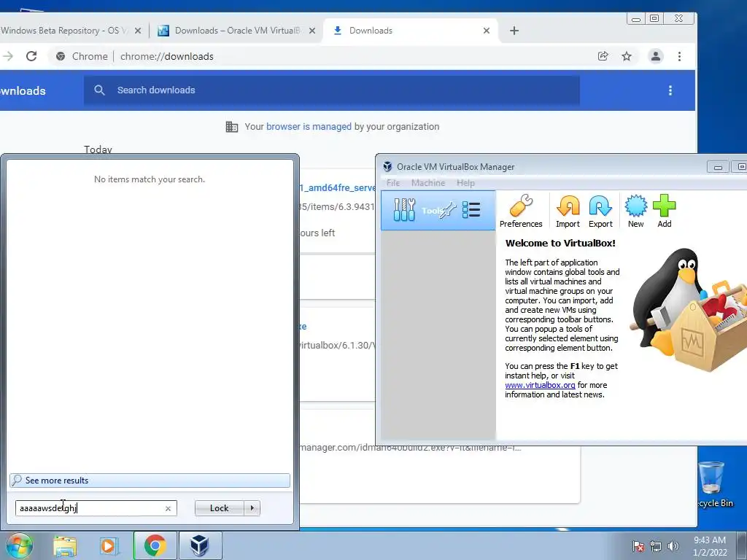The image size is (747, 560).
Task: Open the Chrome profile icon
Action: pos(656,56)
